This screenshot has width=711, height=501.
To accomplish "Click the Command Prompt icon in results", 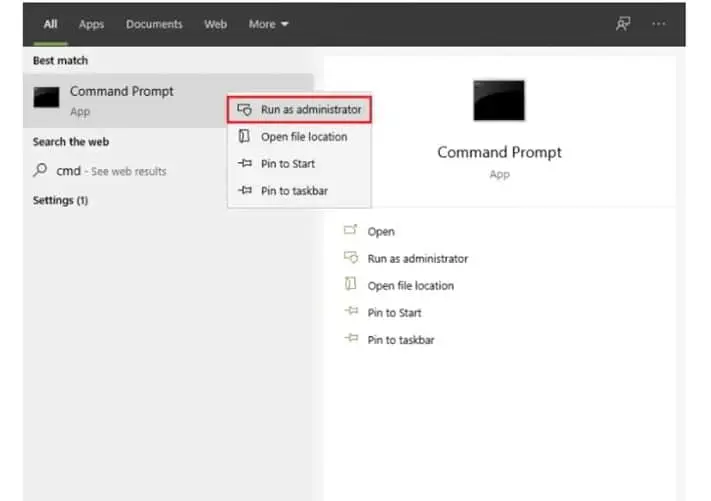I will point(46,97).
